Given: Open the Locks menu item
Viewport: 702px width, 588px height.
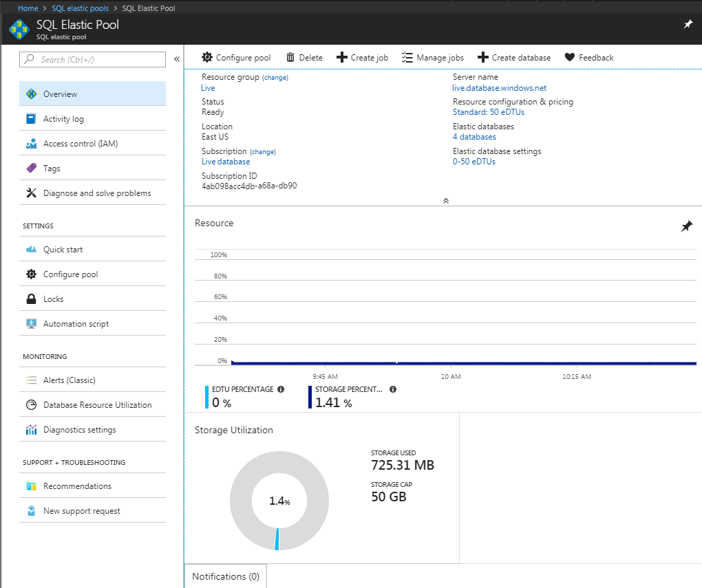Looking at the screenshot, I should 93,299.
